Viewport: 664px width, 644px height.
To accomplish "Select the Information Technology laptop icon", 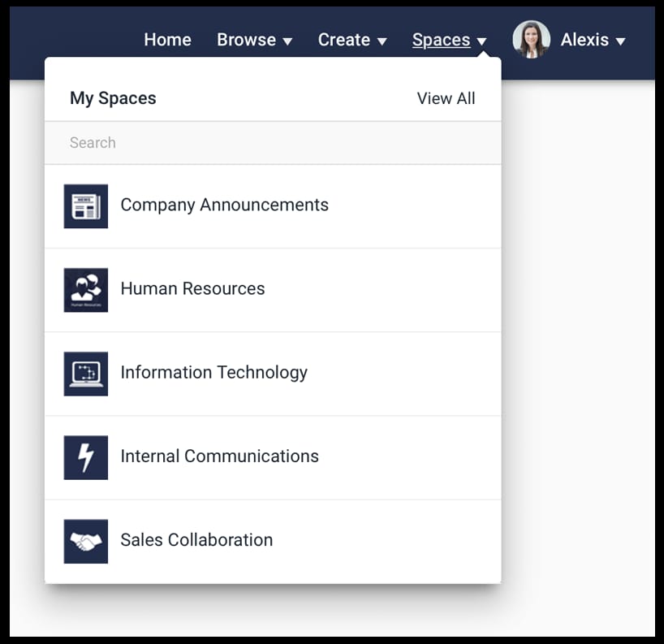I will [x=85, y=373].
